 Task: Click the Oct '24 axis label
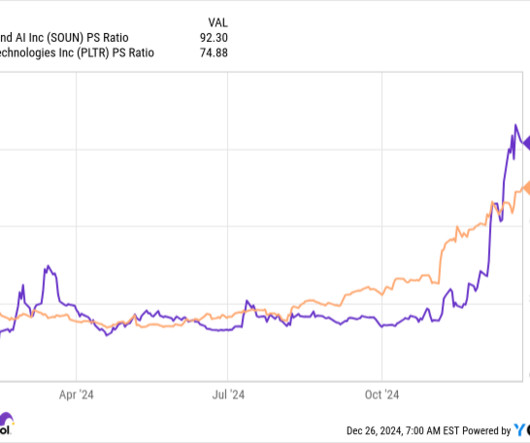382,395
